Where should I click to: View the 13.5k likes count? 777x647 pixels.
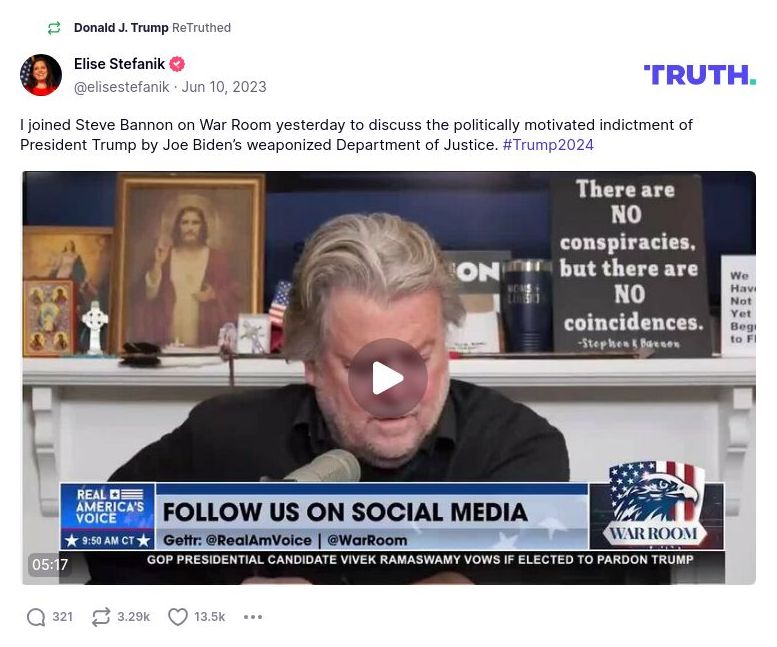click(209, 617)
